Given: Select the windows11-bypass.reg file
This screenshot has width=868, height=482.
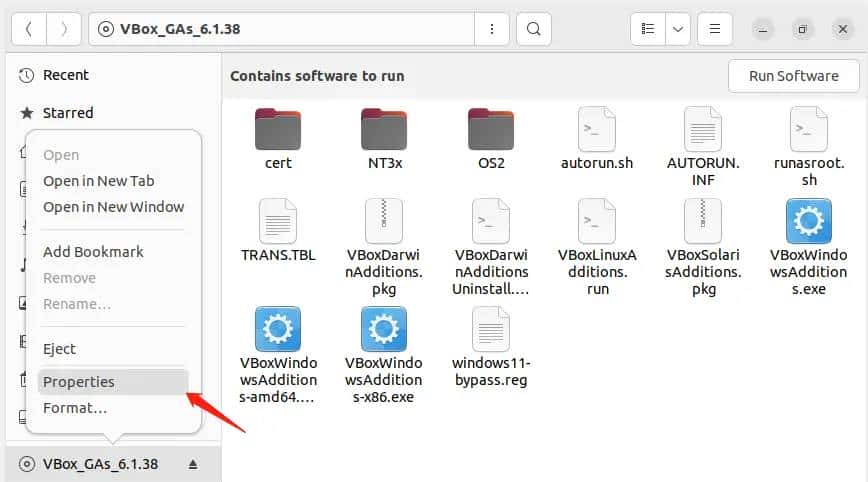Looking at the screenshot, I should [x=490, y=329].
